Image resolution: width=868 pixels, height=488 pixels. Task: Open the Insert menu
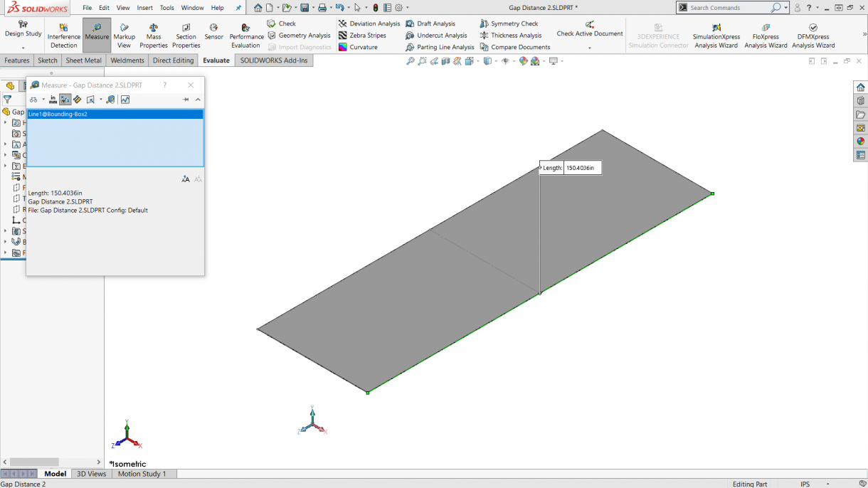144,8
